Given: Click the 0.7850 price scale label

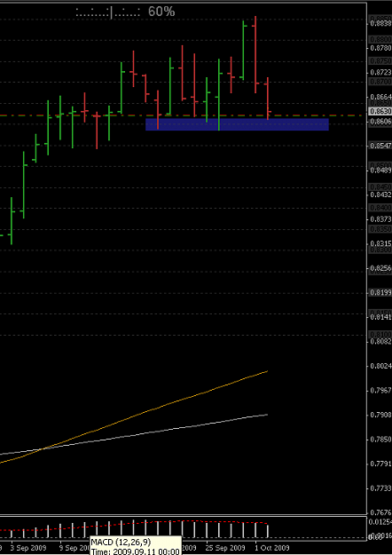Looking at the screenshot, I should tap(380, 440).
